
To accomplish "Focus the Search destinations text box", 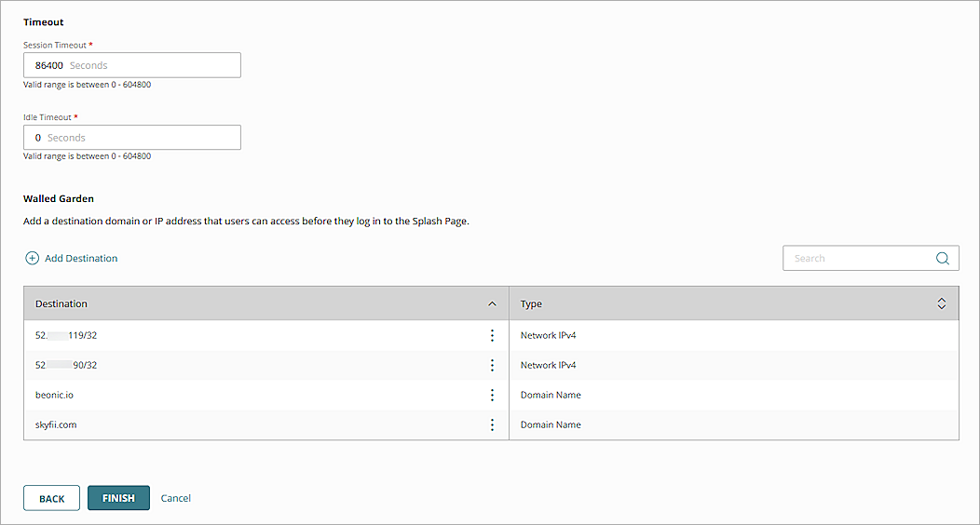I will pyautogui.click(x=857, y=259).
